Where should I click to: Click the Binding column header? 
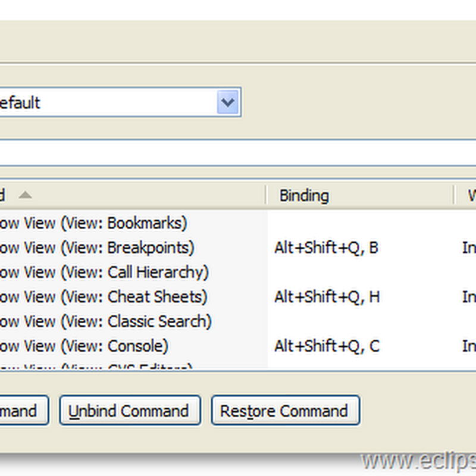pos(303,195)
